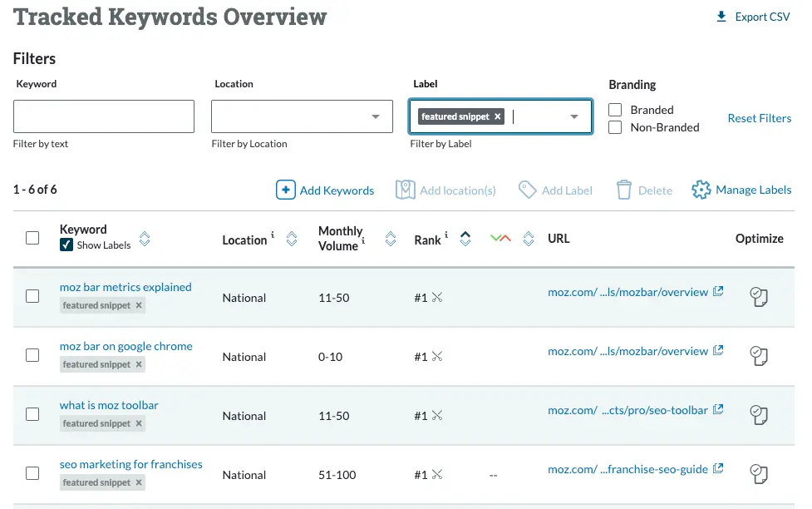Sort by Monthly Volume column arrows
Screen dimensions: 812x509
391,240
